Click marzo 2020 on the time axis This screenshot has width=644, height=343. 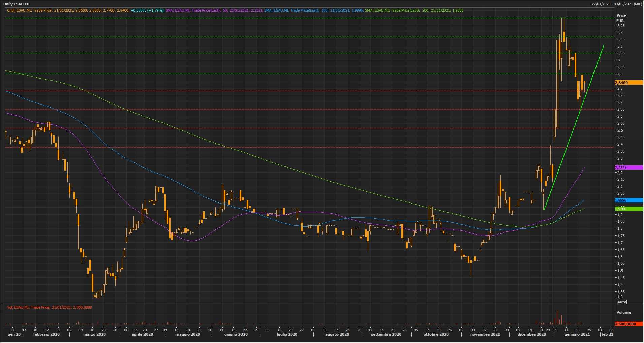(x=94, y=335)
